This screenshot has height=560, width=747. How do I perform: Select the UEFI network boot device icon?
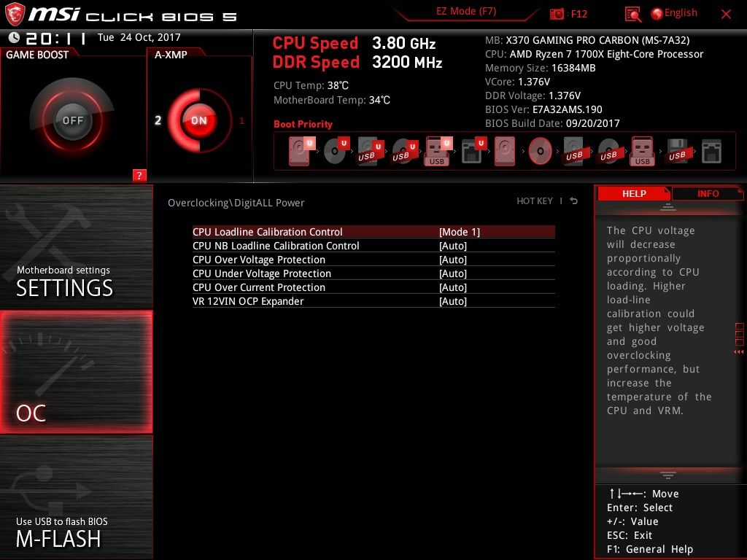[473, 151]
